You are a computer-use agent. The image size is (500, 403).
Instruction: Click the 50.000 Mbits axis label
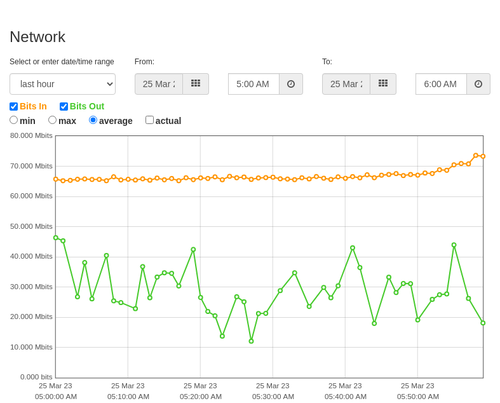tap(31, 227)
